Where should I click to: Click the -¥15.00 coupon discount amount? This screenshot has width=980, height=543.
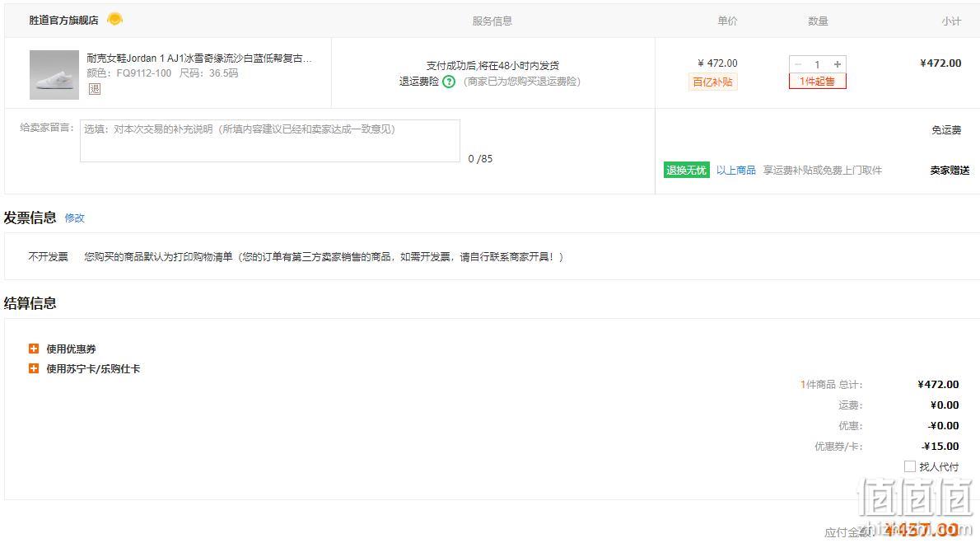click(x=940, y=446)
